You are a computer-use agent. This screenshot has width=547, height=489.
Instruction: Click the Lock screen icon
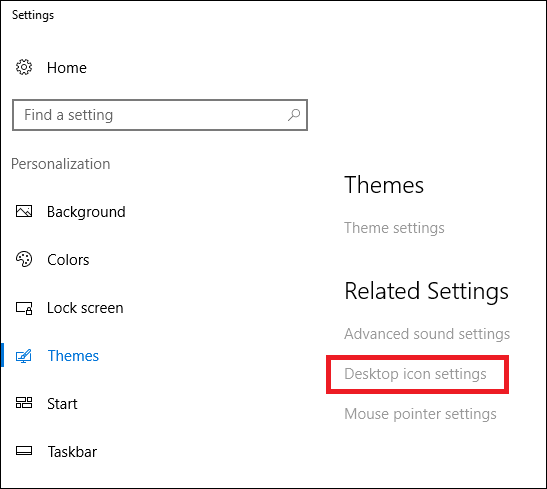pos(24,308)
